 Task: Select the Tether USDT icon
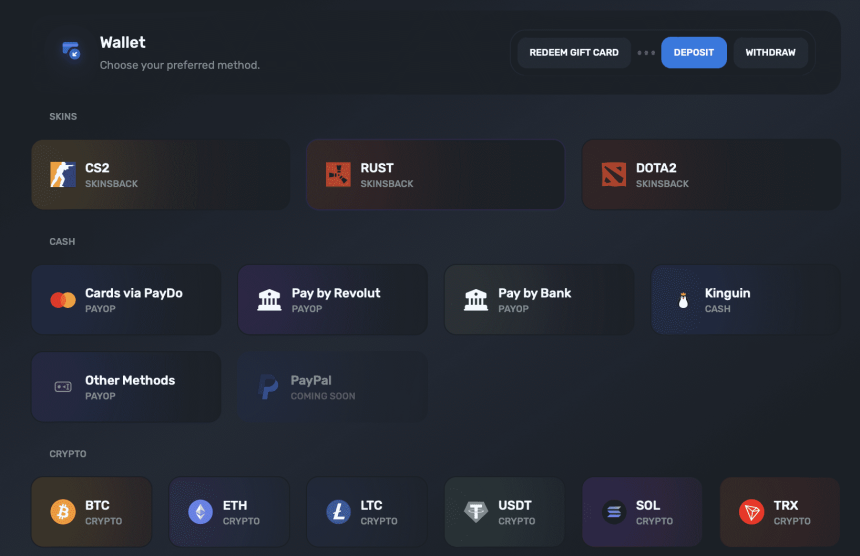tap(476, 512)
